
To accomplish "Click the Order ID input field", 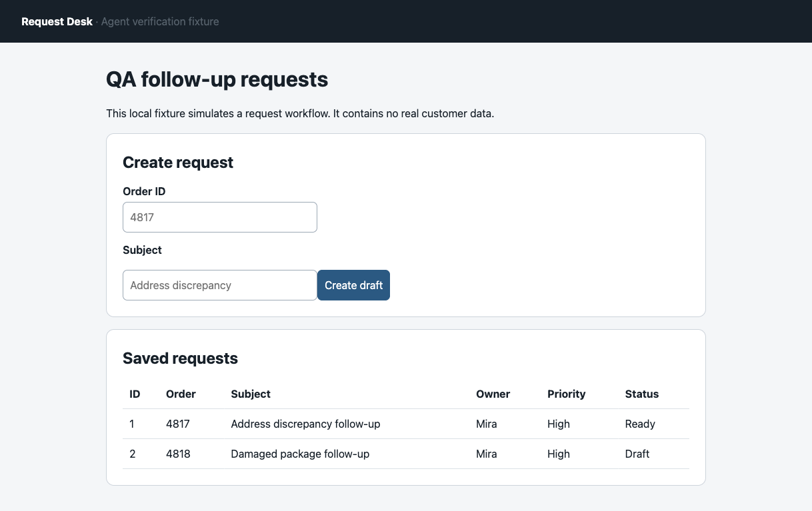I will pos(220,217).
